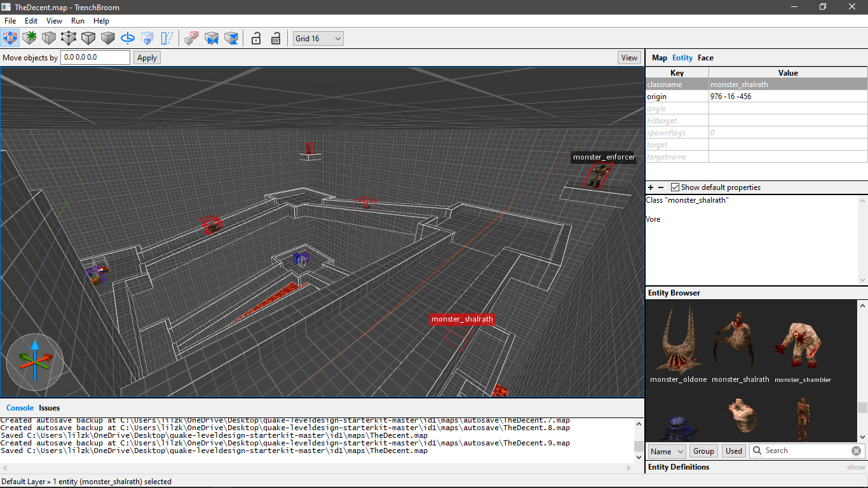Activate the brush creation tool
Image resolution: width=868 pixels, height=488 pixels.
tap(29, 38)
